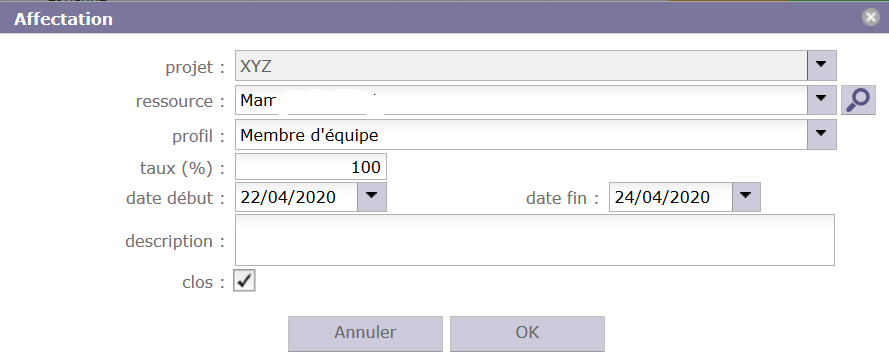
Task: Uncheck the clos checkbox
Action: (x=244, y=281)
